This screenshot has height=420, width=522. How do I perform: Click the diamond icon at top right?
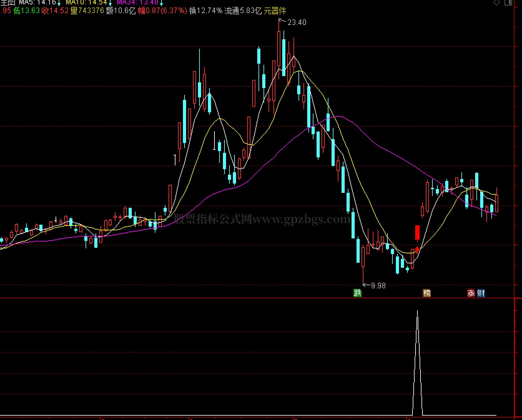497,3
